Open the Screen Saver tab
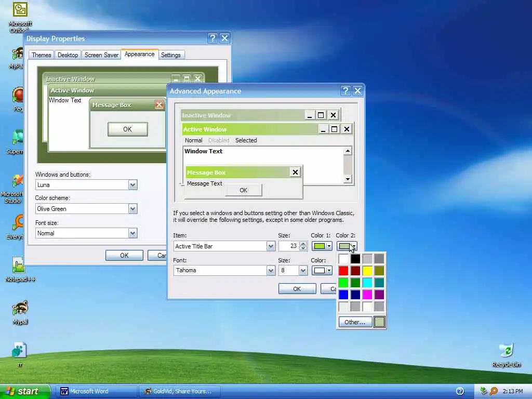Viewport: 532px width, 399px height. (x=101, y=55)
